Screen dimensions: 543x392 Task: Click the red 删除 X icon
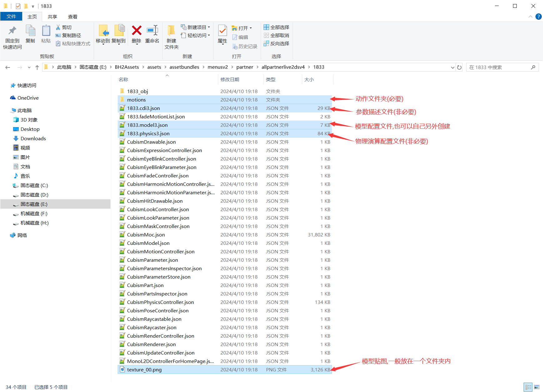pyautogui.click(x=136, y=31)
